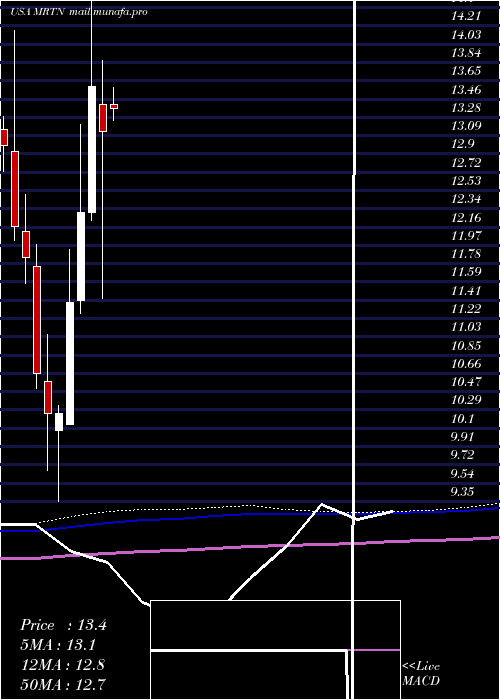Click the 10.66 price axis label
Viewport: 500px width, 700px height.
[466, 364]
